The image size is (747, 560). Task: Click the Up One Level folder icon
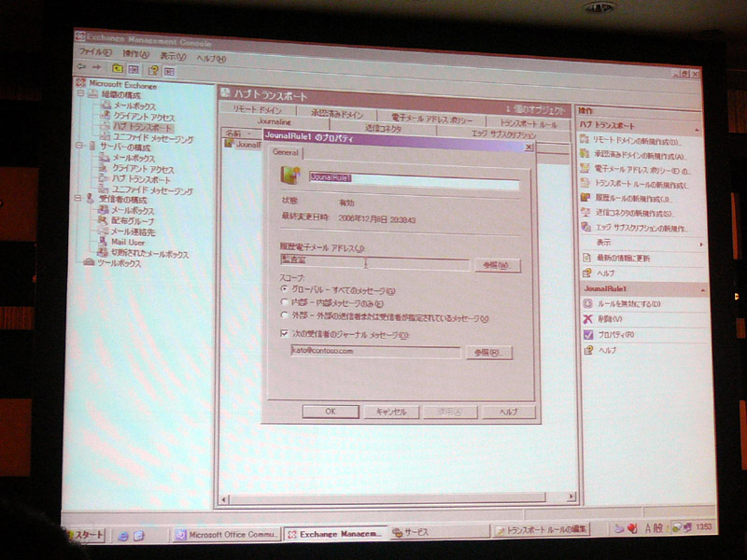pyautogui.click(x=118, y=68)
